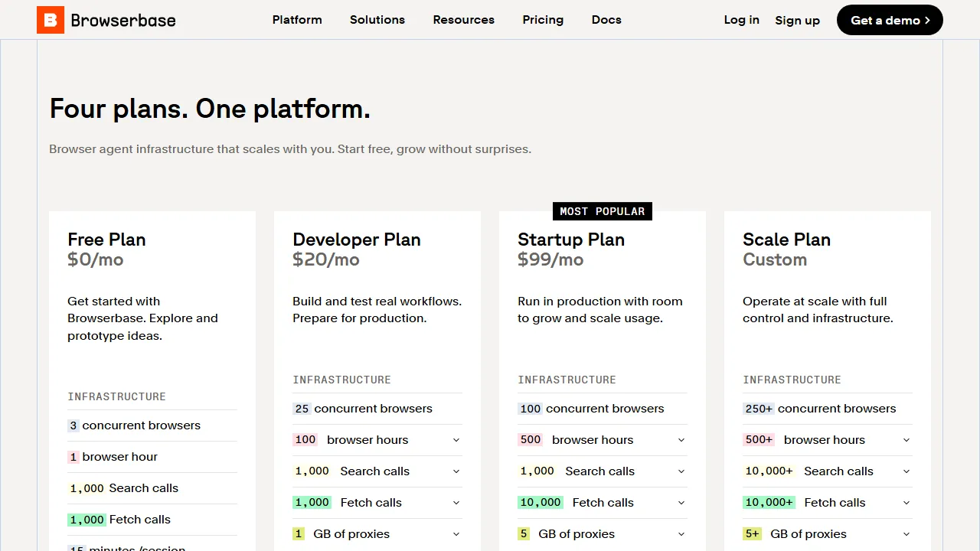Click '25 concurrent browsers' in Developer Plan
Screen dimensions: 980x551
coord(363,409)
